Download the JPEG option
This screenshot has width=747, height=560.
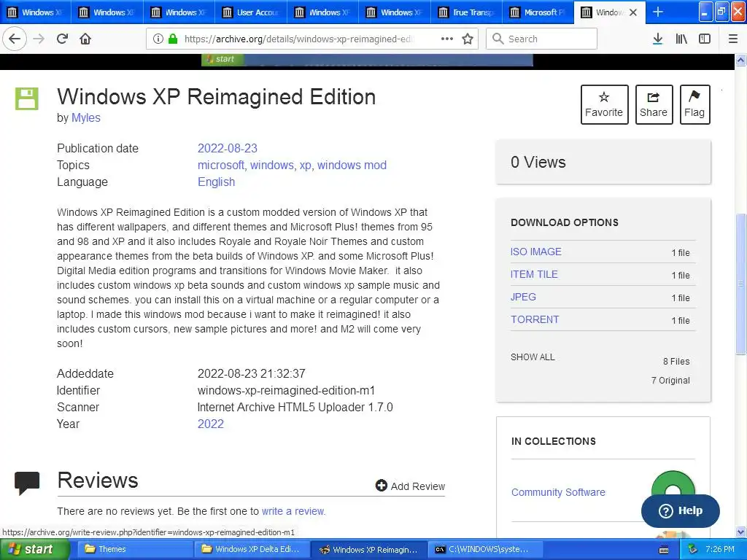[x=523, y=297]
